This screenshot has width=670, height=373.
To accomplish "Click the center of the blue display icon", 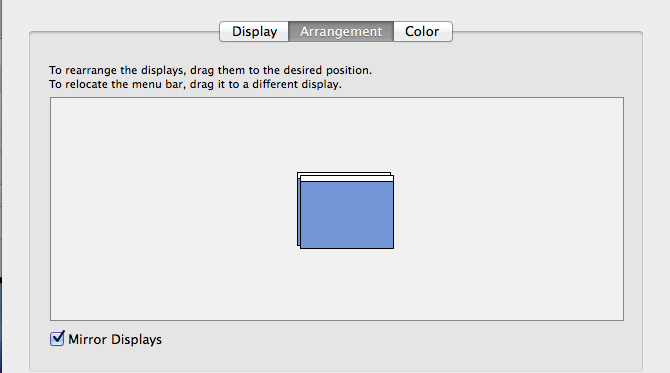I will pyautogui.click(x=347, y=215).
